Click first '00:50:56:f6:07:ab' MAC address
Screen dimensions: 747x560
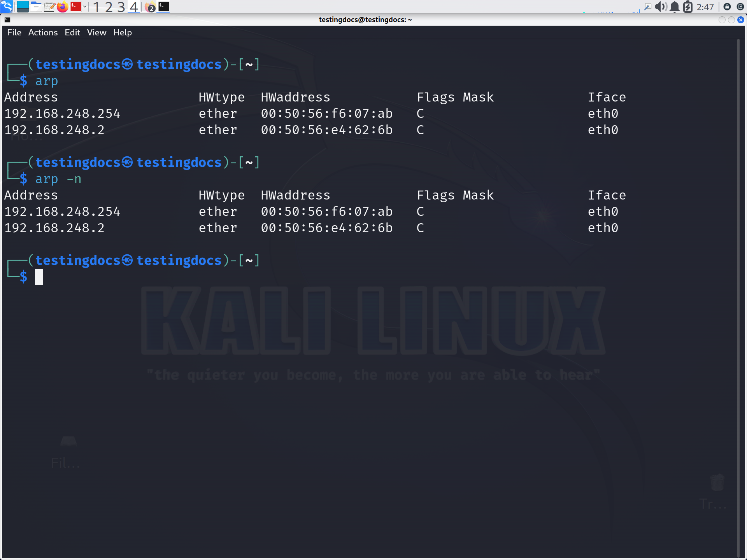point(327,114)
